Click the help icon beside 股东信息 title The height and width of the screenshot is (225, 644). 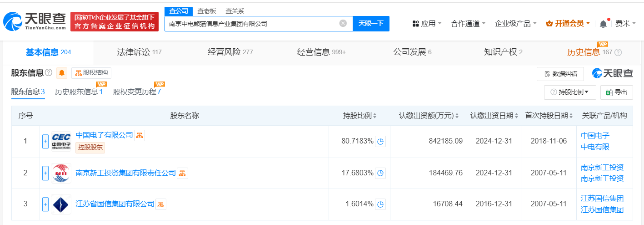[49, 73]
